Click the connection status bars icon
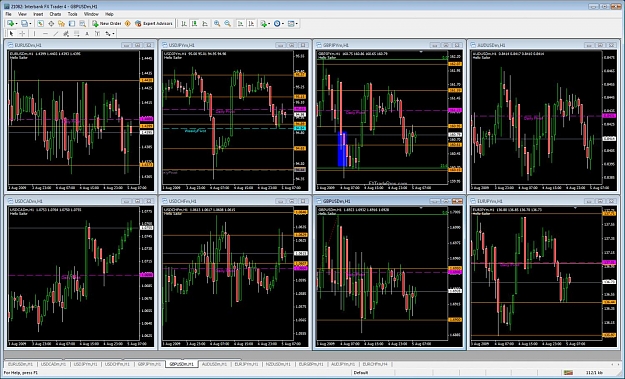The width and height of the screenshot is (625, 379). (x=569, y=372)
